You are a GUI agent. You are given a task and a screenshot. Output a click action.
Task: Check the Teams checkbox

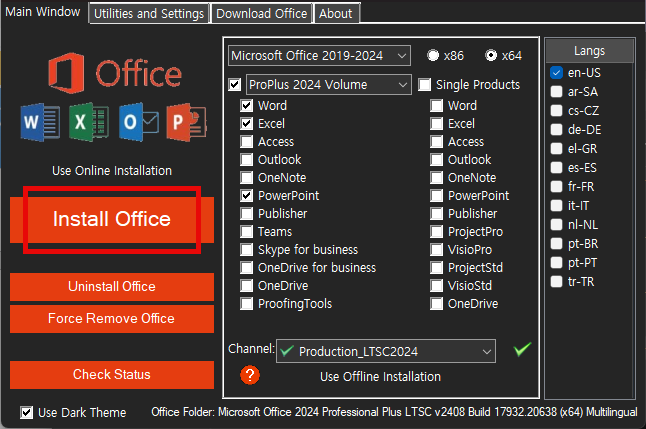[x=247, y=232]
